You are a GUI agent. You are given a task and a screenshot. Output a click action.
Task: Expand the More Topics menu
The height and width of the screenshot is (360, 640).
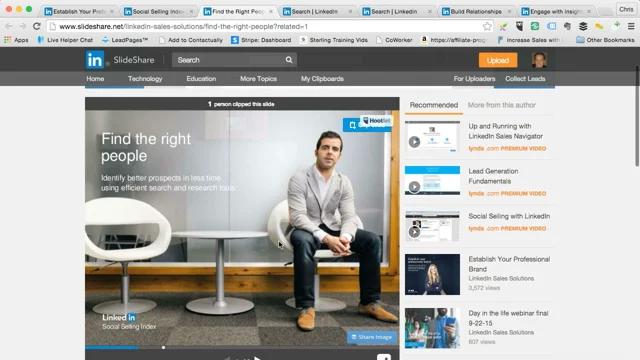point(258,79)
